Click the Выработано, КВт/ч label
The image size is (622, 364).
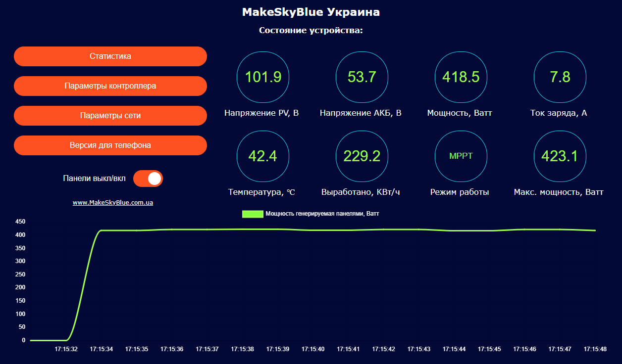361,192
